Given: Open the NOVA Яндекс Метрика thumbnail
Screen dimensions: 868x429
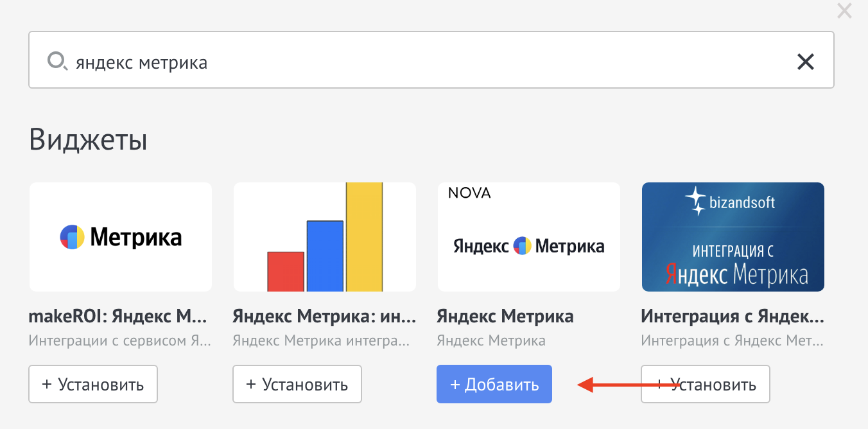Looking at the screenshot, I should [529, 237].
